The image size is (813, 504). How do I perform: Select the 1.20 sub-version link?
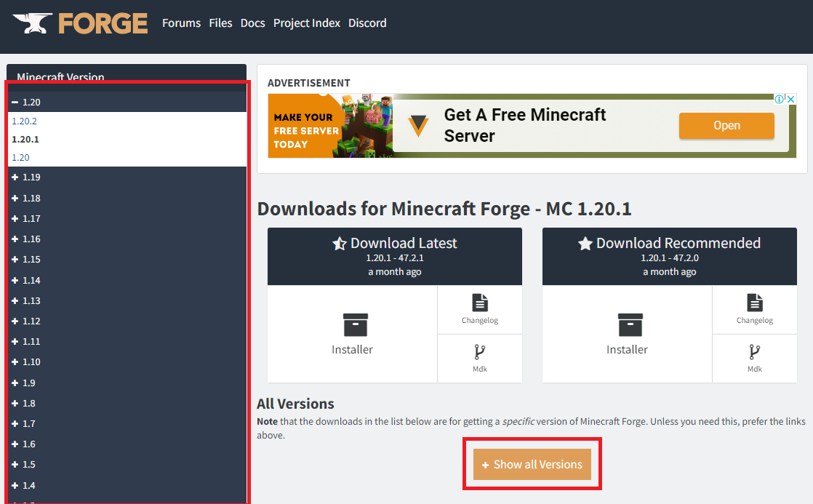(21, 157)
